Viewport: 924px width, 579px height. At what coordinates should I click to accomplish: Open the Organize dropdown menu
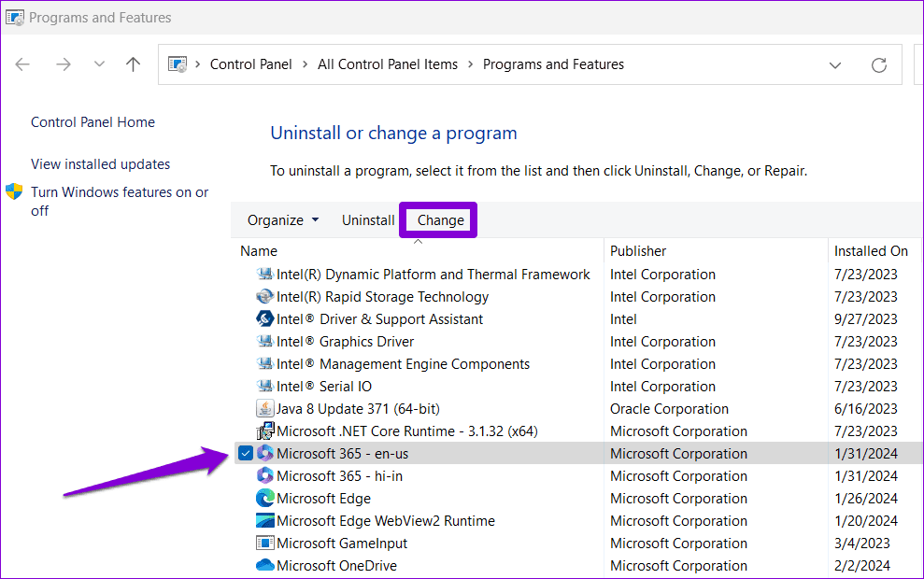[283, 220]
